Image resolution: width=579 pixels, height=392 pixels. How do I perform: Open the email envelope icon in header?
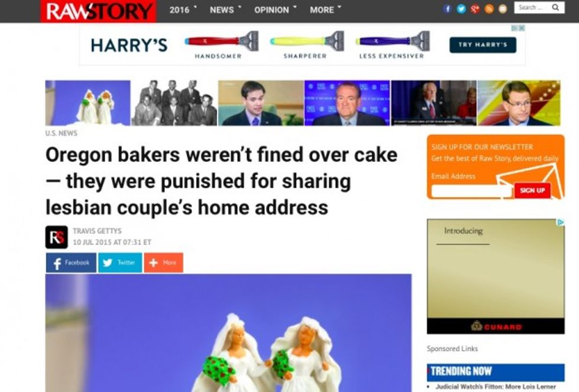(503, 9)
